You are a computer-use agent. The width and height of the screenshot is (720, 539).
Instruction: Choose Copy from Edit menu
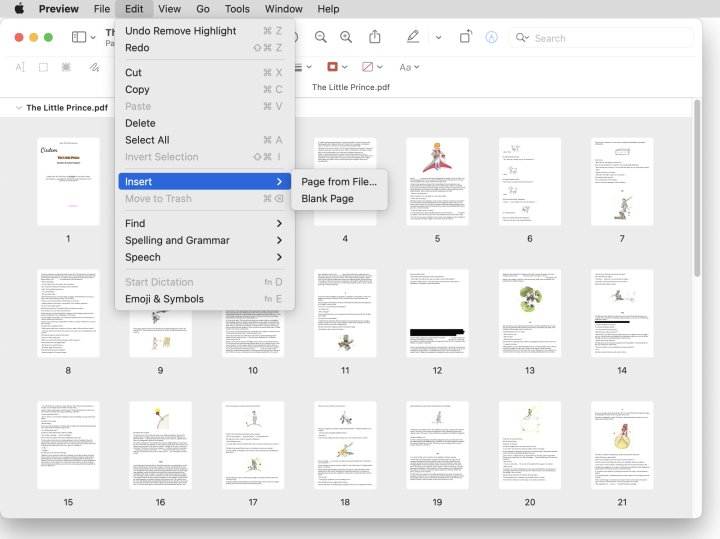click(204, 90)
